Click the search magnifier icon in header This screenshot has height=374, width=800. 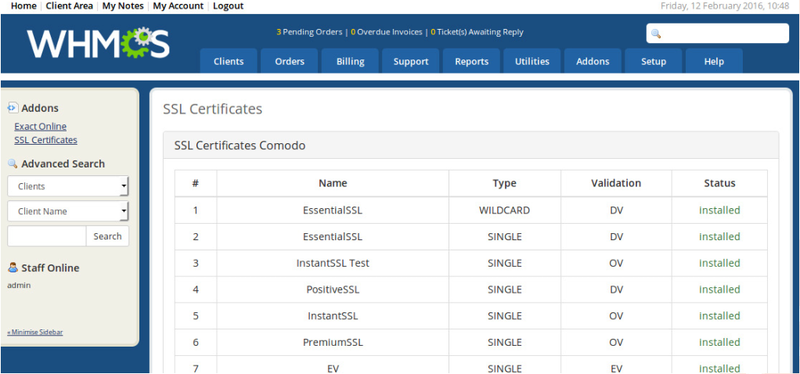coord(656,34)
